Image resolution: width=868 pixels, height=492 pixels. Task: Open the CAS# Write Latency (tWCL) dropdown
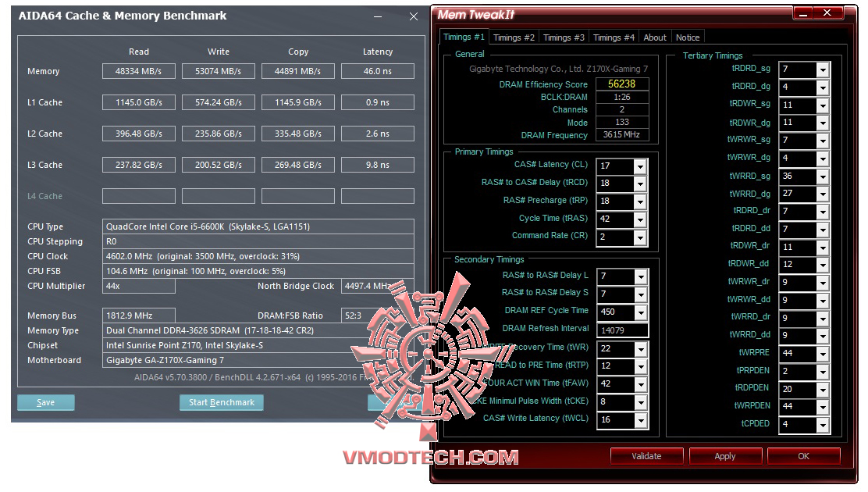[x=641, y=420]
